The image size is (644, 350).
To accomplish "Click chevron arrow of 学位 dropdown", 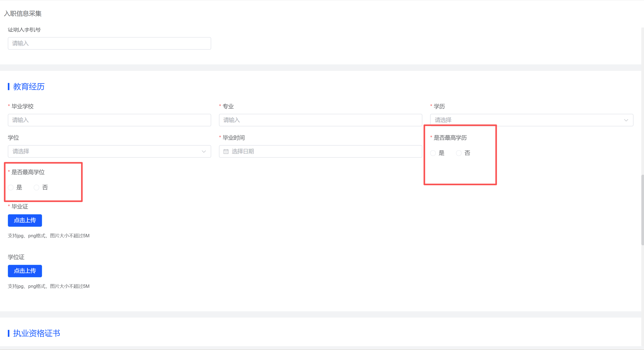I will coord(204,151).
